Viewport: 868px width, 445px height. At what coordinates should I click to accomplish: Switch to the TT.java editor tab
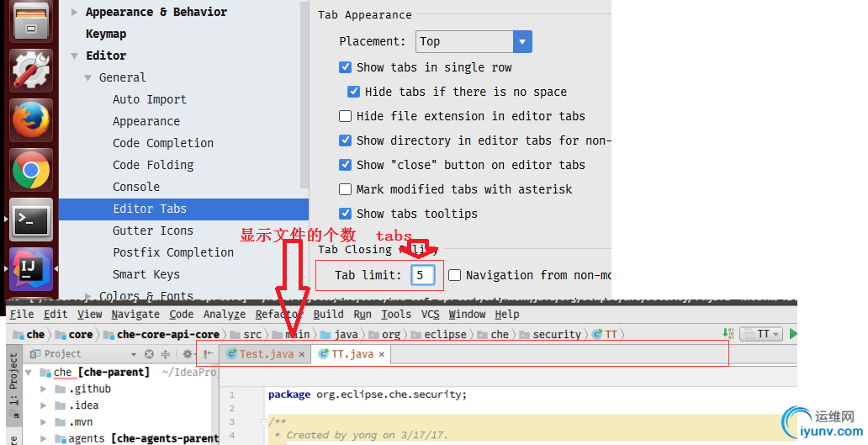point(351,354)
